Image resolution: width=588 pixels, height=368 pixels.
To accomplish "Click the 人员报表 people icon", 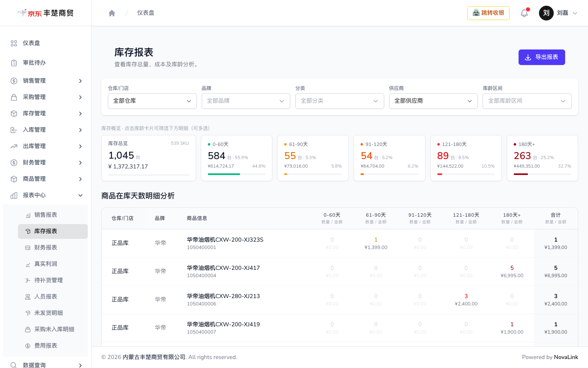I will (x=28, y=297).
